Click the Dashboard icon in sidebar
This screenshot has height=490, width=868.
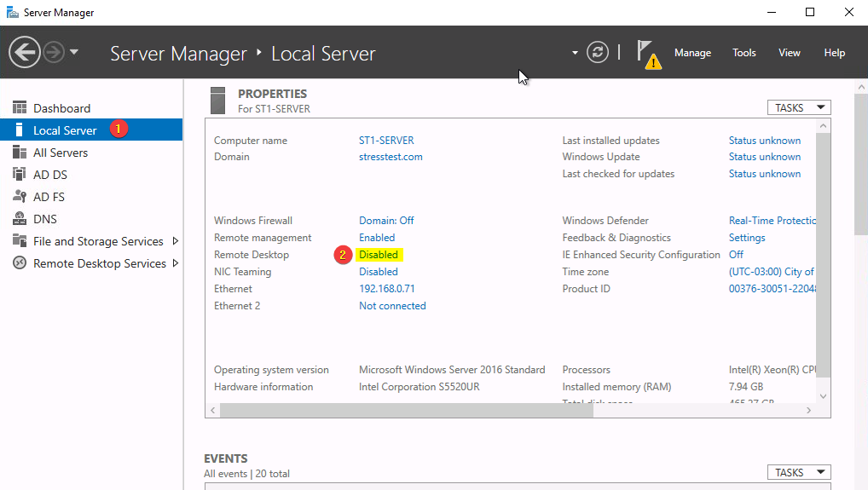click(20, 107)
